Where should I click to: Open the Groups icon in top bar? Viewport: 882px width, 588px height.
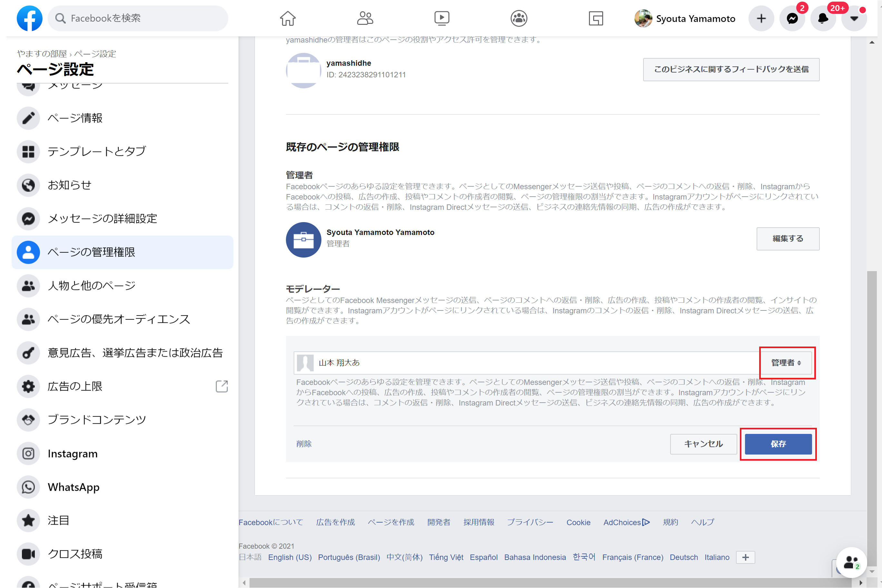point(519,18)
